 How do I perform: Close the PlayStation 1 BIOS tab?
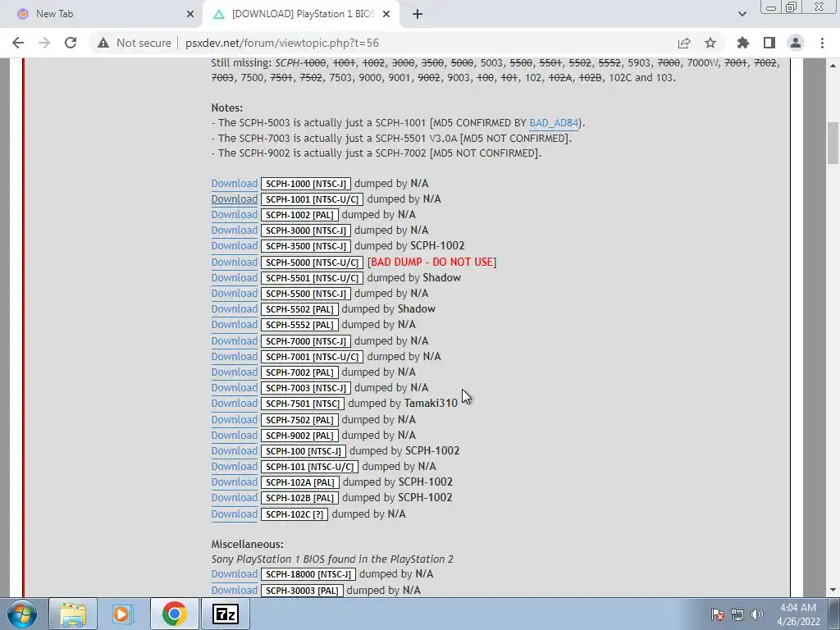click(x=386, y=15)
